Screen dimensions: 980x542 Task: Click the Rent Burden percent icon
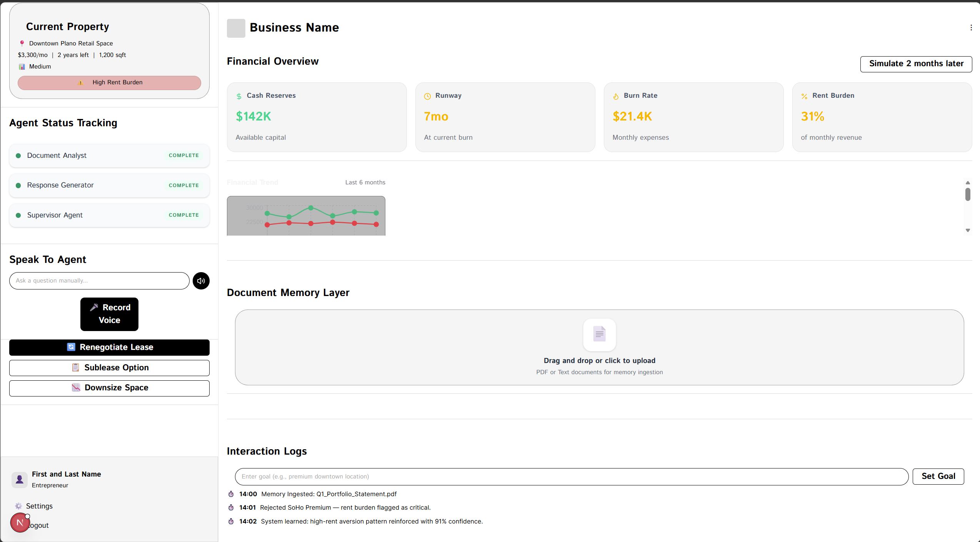coord(804,96)
